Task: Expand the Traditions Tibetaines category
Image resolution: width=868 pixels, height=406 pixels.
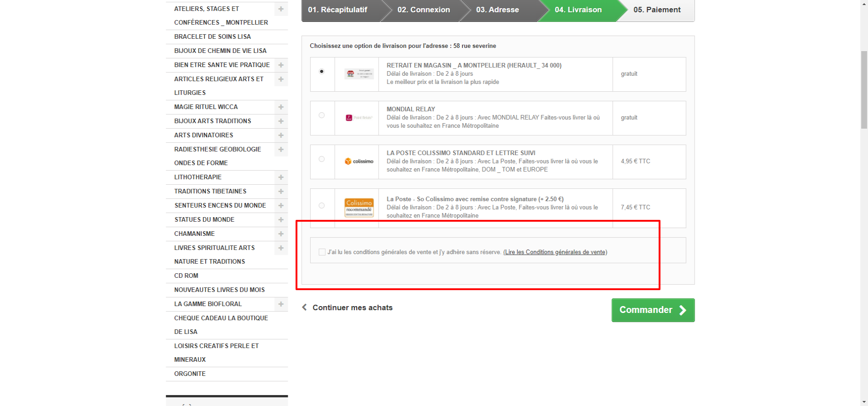Action: pyautogui.click(x=281, y=192)
